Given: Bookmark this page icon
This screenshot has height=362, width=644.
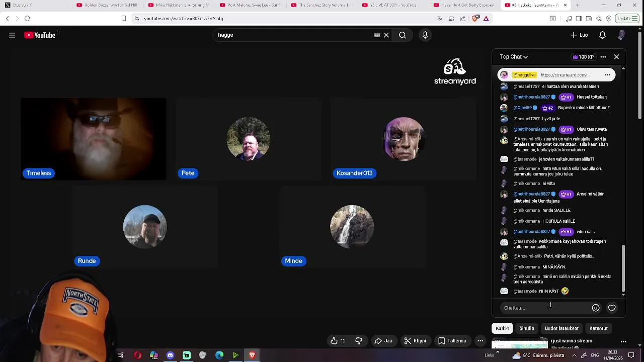Looking at the screenshot, I should coord(123,19).
